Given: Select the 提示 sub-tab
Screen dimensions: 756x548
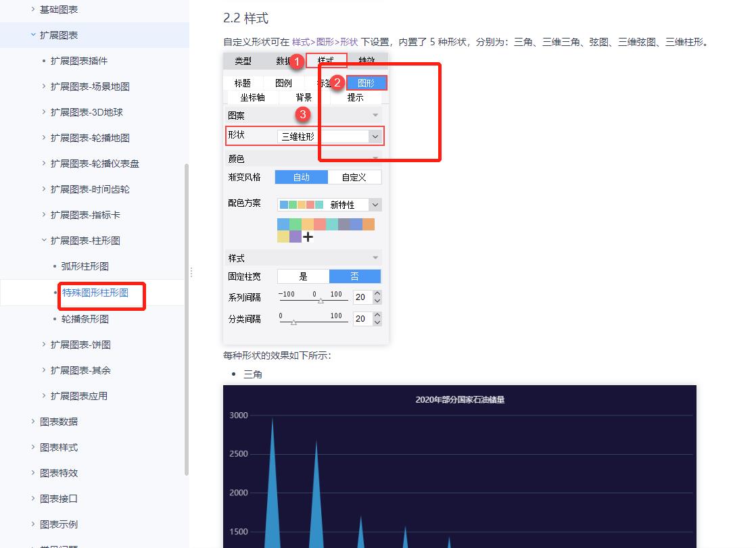Looking at the screenshot, I should (x=355, y=97).
